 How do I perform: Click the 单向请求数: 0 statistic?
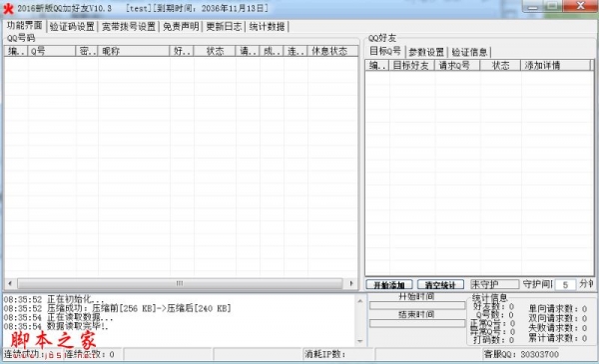pos(557,308)
